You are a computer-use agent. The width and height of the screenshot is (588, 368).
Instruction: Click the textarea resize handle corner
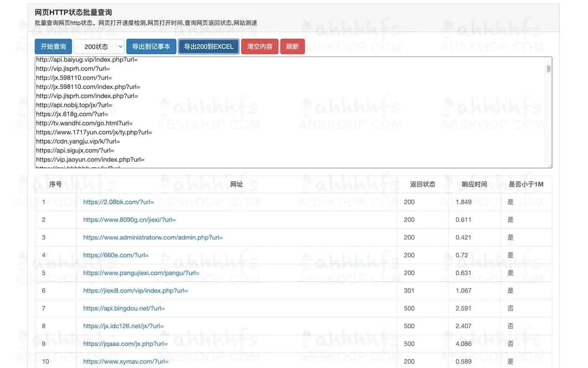point(549,165)
